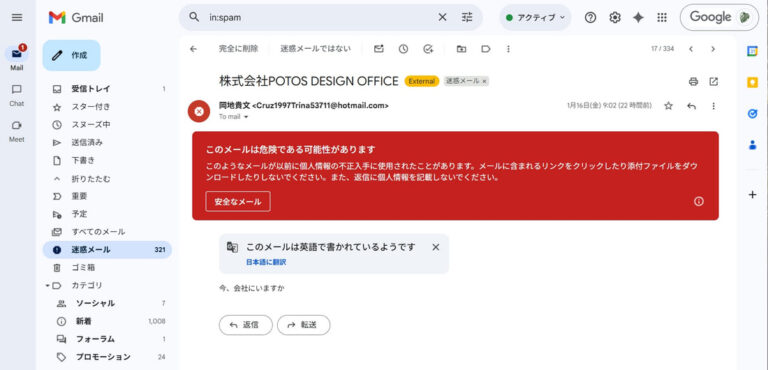Open the ソーシャル category
The height and width of the screenshot is (370, 768).
pyautogui.click(x=107, y=303)
